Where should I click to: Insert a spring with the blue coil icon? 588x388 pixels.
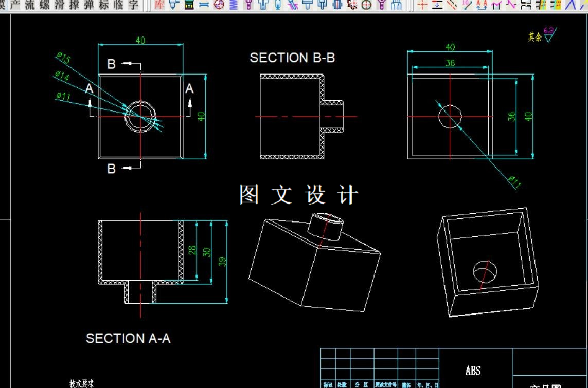[234, 5]
